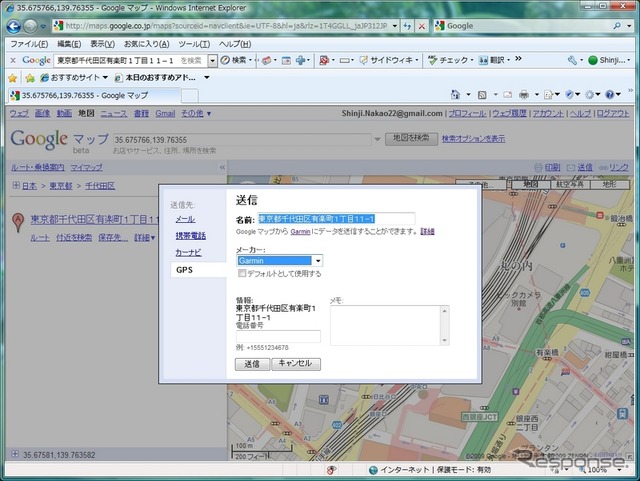Screen dimensions: 640x481
Task: Click 検索オプションを表示 link
Action: [473, 138]
